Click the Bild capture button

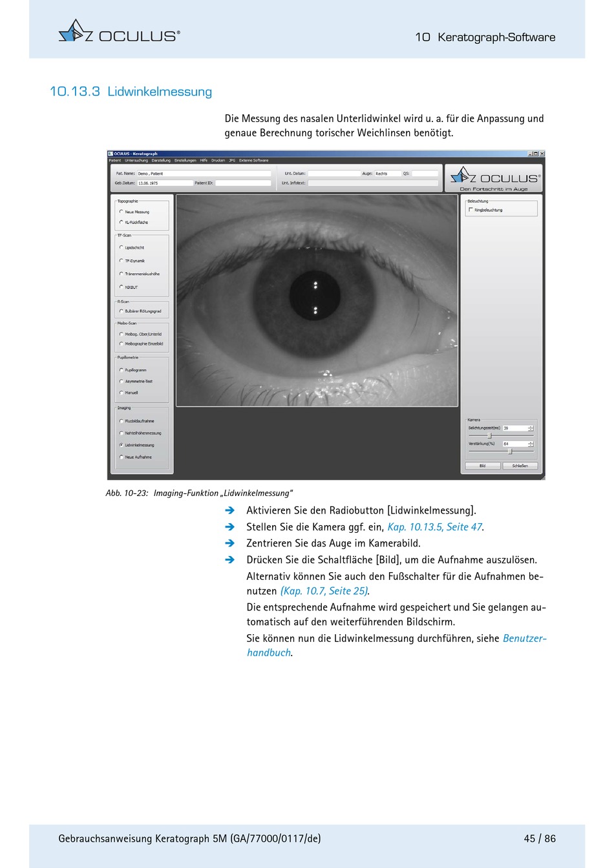[482, 466]
